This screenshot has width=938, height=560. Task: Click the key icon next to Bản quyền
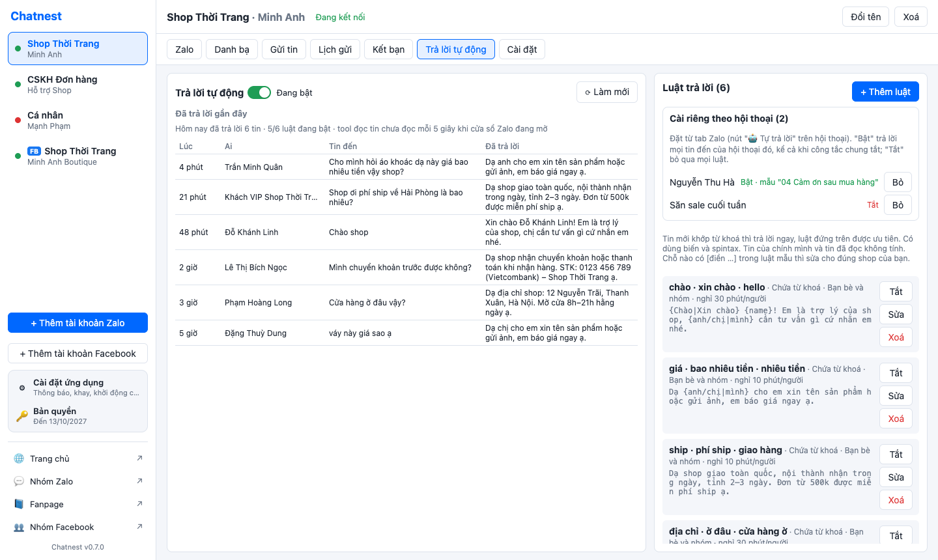[x=22, y=415]
